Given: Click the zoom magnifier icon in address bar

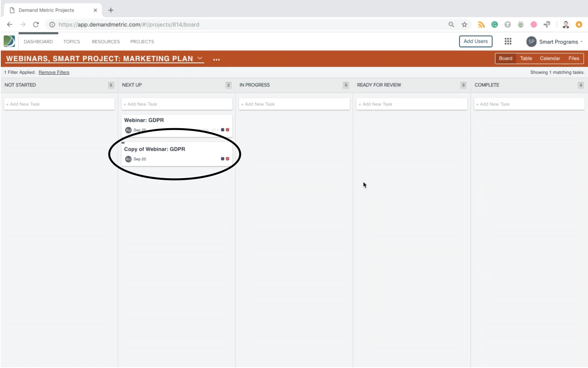Looking at the screenshot, I should (x=451, y=24).
